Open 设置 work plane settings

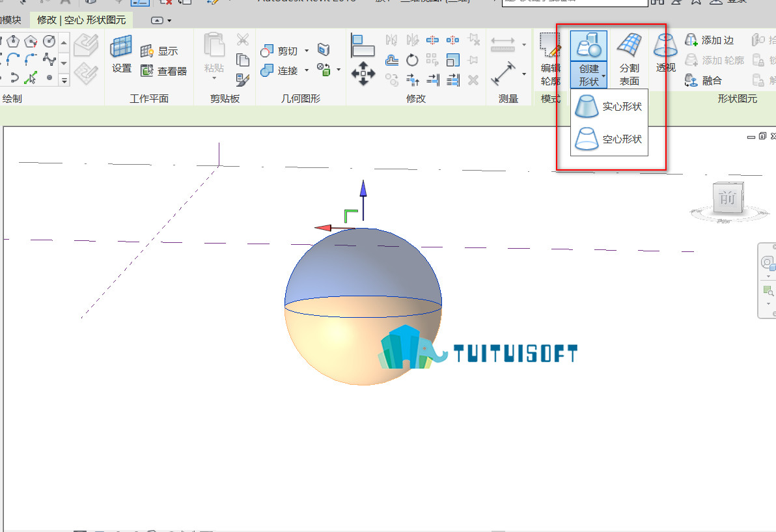pos(121,55)
